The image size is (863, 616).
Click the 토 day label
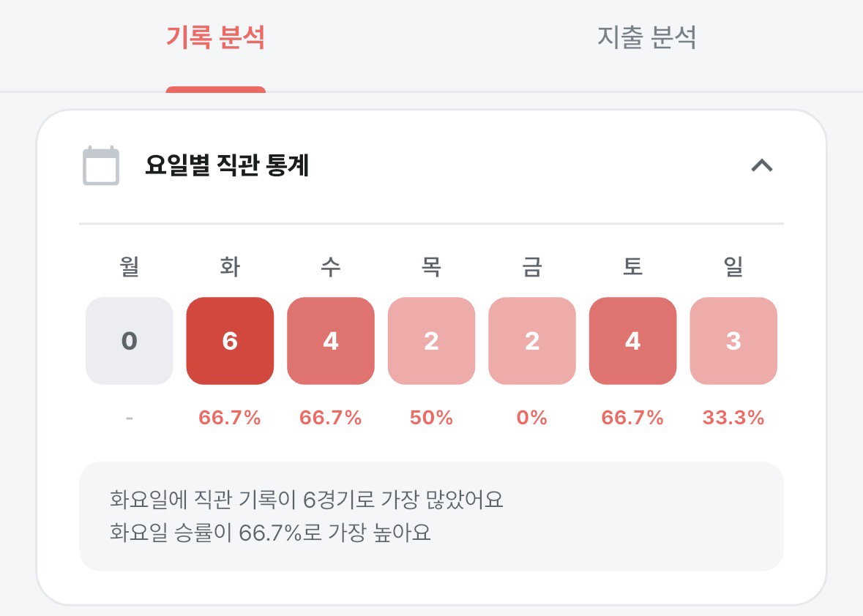pos(633,267)
